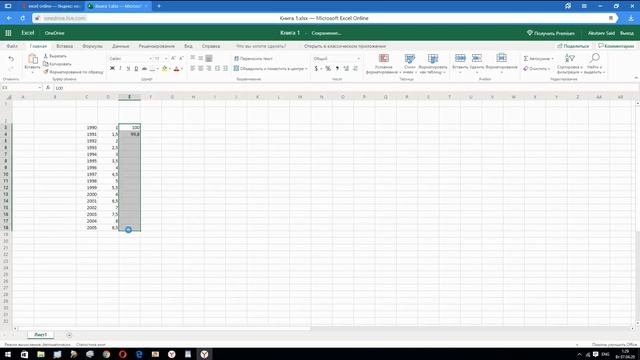Click Insert cells icon
The width and height of the screenshot is (640, 360).
click(x=460, y=58)
